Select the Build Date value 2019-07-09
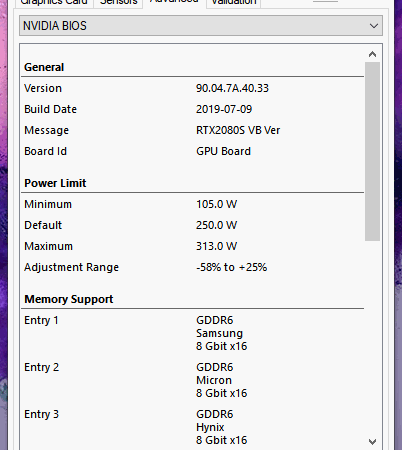This screenshot has width=402, height=450. [224, 109]
